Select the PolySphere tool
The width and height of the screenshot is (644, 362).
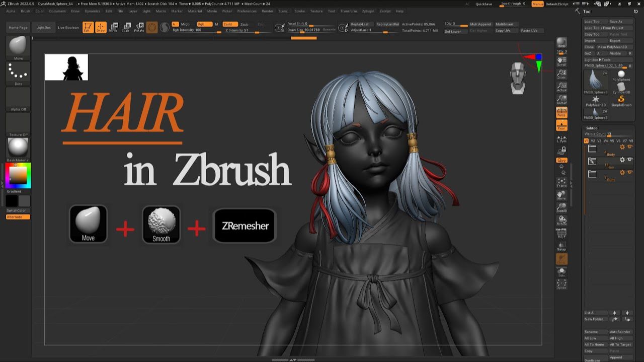[621, 76]
